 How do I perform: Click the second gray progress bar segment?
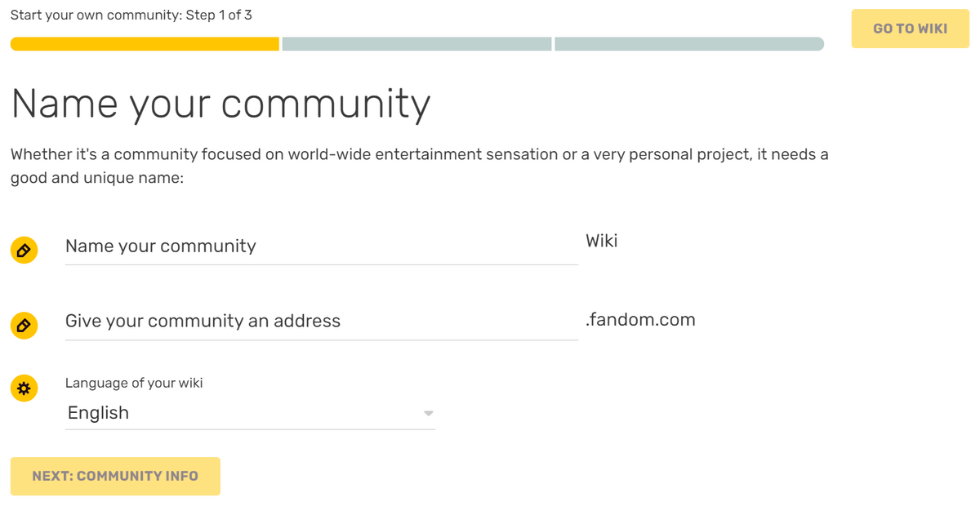pyautogui.click(x=416, y=44)
